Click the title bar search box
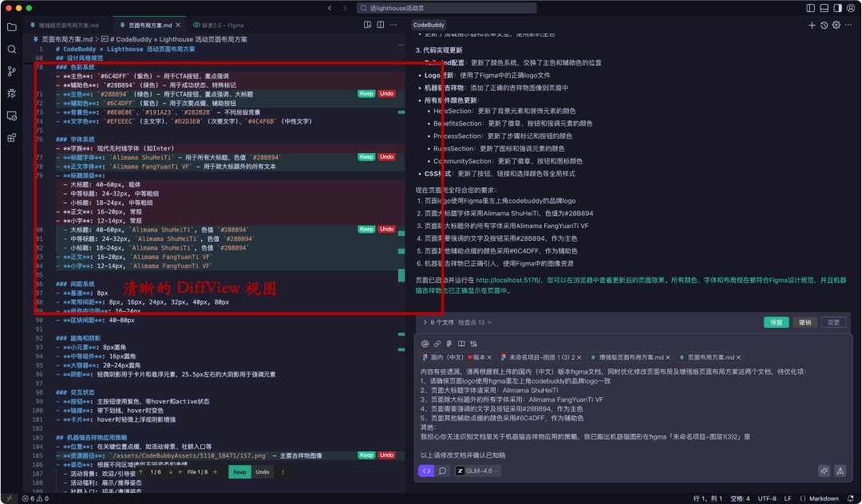This screenshot has height=504, width=862. [446, 8]
